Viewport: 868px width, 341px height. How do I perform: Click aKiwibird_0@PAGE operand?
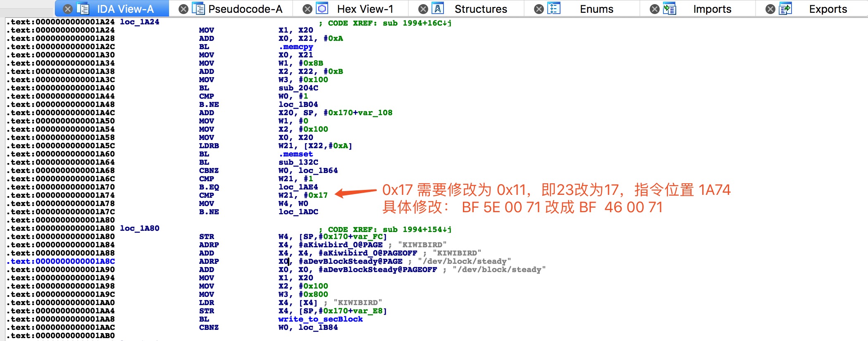(x=341, y=245)
